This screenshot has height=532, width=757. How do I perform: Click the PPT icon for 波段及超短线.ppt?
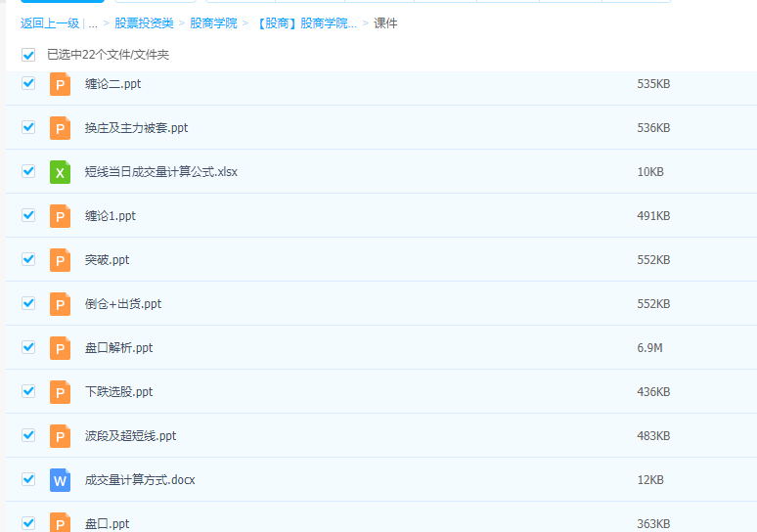tap(61, 436)
